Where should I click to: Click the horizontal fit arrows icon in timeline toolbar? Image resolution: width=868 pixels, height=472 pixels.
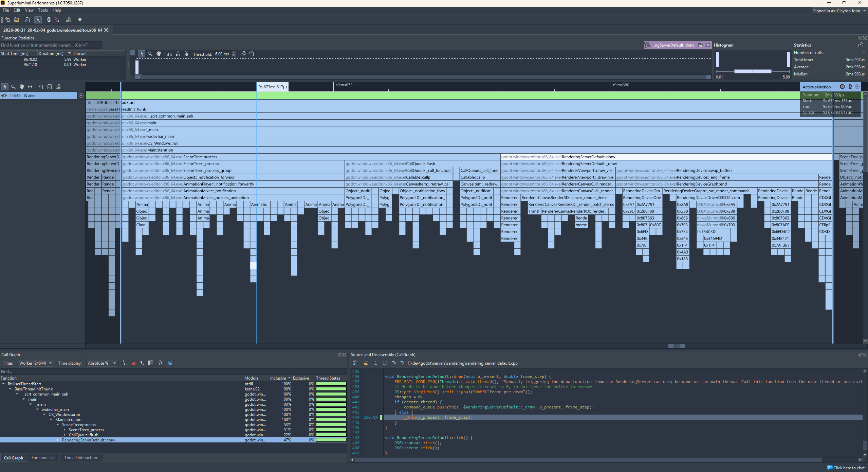(x=30, y=87)
